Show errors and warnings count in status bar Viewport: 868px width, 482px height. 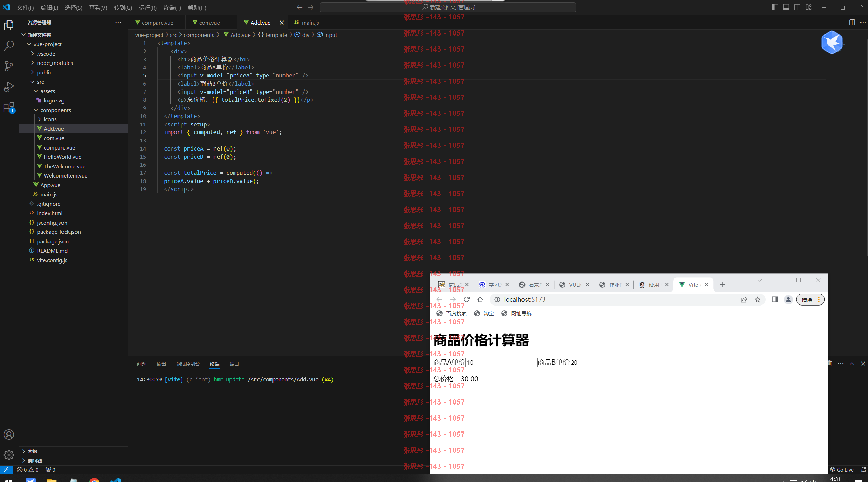coord(28,470)
